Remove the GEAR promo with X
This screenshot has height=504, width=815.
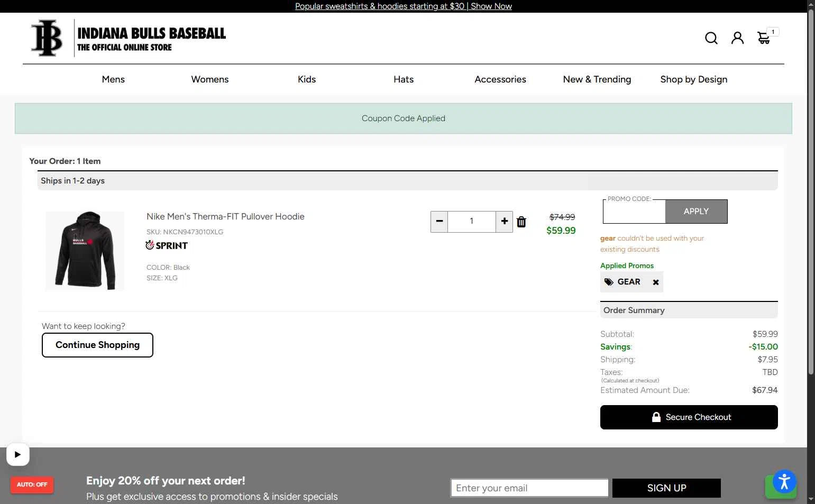click(656, 282)
